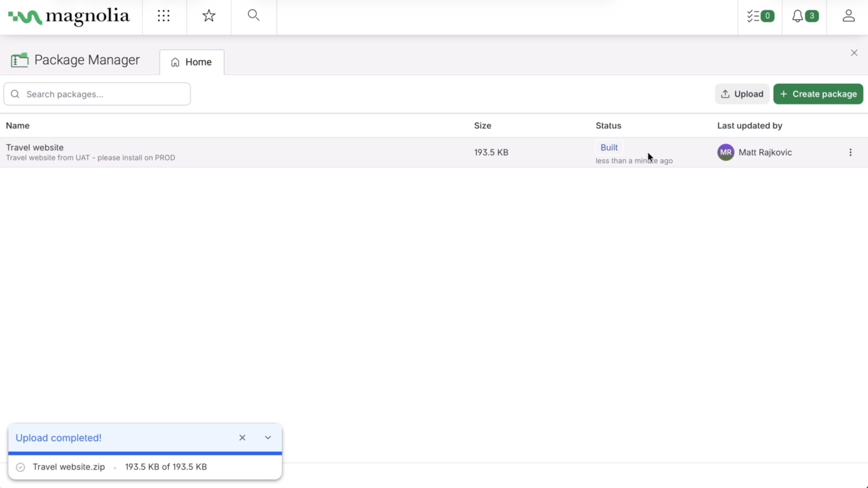Open the app launcher grid icon

pos(164,16)
